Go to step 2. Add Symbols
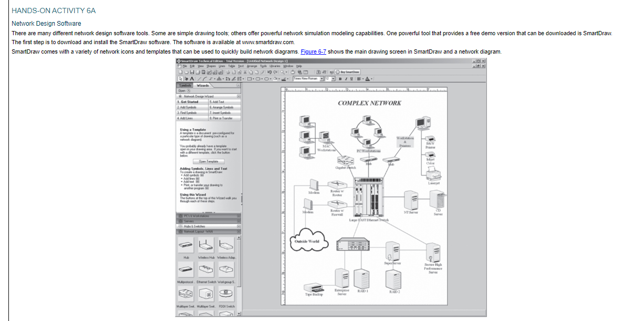This screenshot has height=321, width=644. (x=192, y=107)
